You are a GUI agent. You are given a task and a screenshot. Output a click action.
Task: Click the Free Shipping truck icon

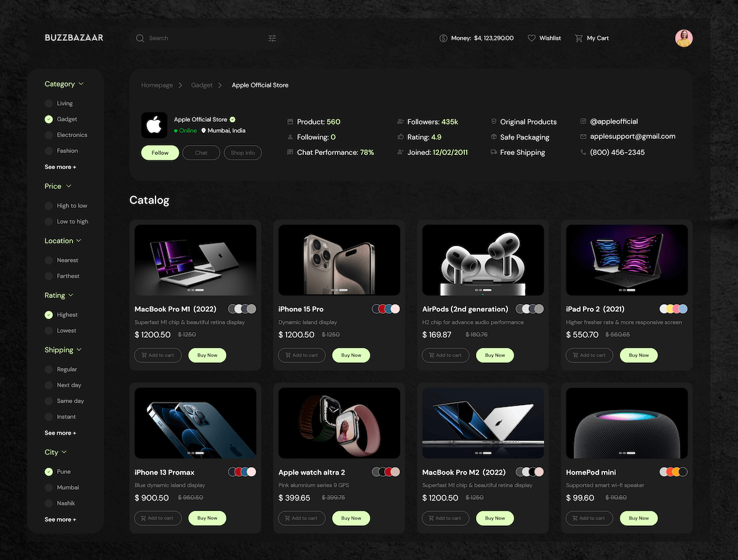tap(494, 152)
